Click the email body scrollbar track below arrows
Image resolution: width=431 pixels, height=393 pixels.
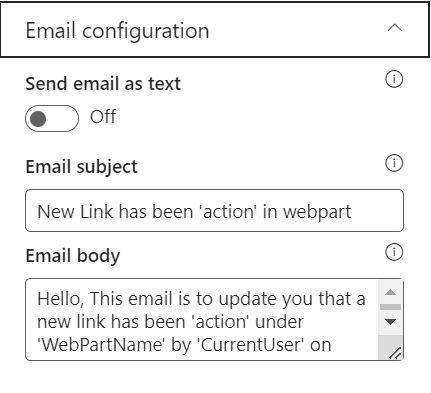click(x=390, y=341)
